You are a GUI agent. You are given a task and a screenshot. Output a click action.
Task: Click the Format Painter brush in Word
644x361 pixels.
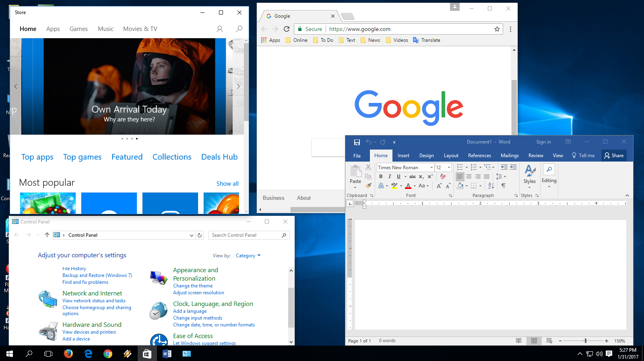[x=368, y=185]
